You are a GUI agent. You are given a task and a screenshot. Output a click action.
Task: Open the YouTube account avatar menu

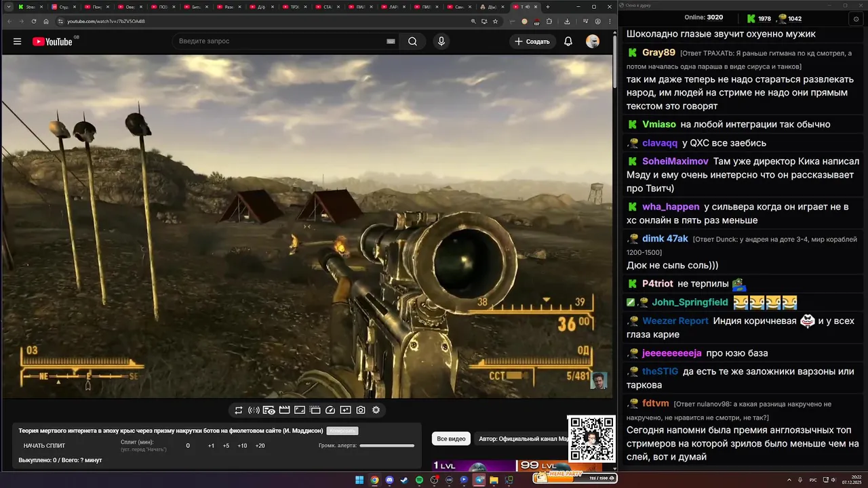pyautogui.click(x=593, y=41)
